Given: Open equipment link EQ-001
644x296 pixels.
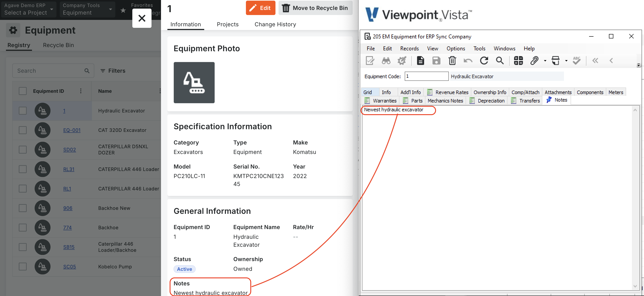Looking at the screenshot, I should click(72, 130).
